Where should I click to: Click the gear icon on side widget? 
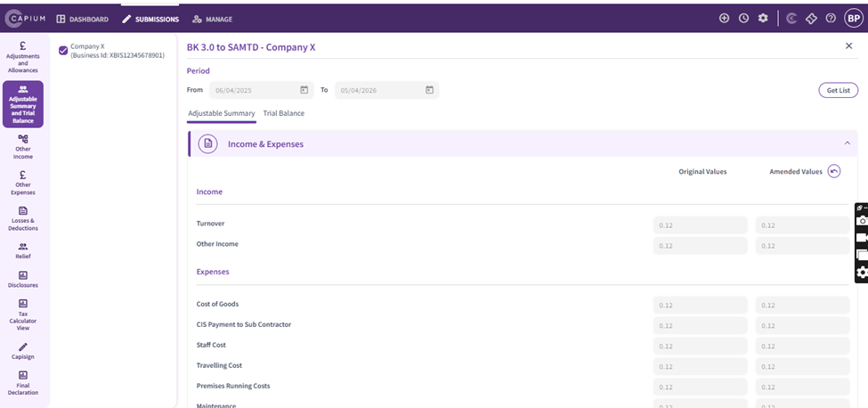pyautogui.click(x=862, y=273)
